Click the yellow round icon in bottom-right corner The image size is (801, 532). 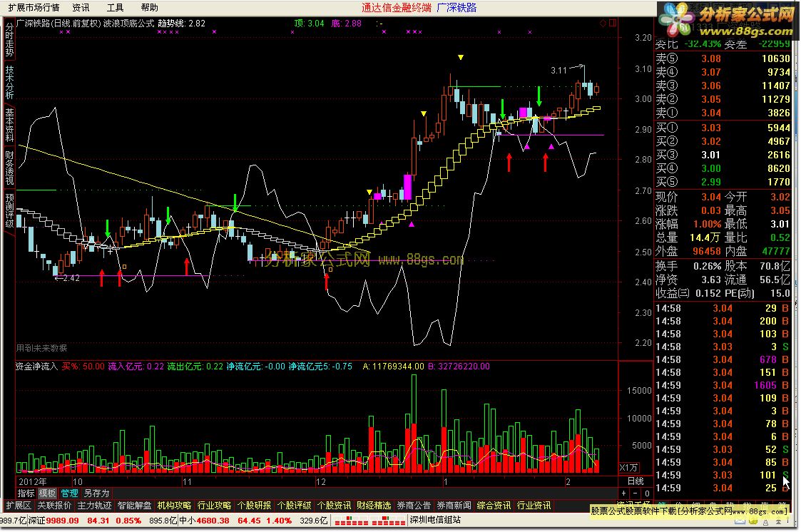(753, 521)
